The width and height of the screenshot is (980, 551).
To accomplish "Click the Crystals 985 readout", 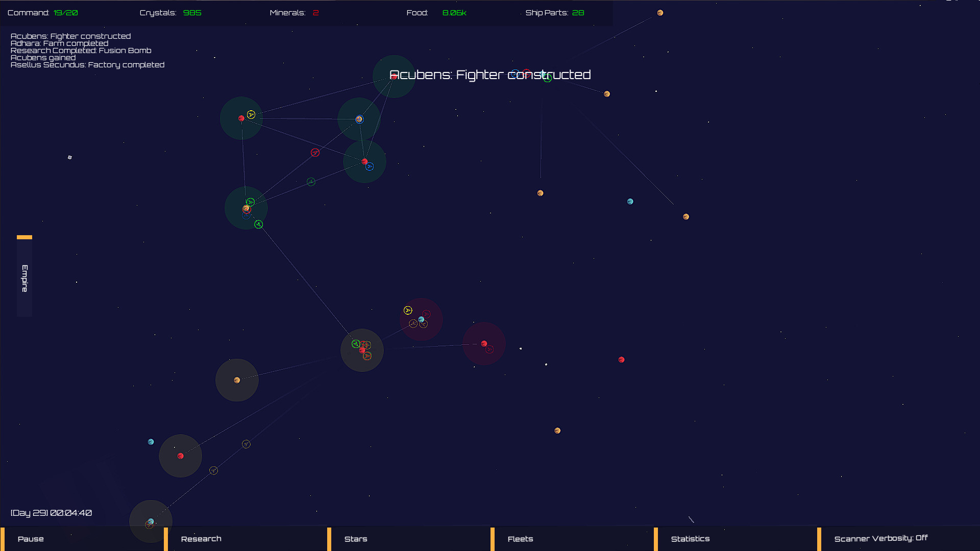I will (x=170, y=13).
